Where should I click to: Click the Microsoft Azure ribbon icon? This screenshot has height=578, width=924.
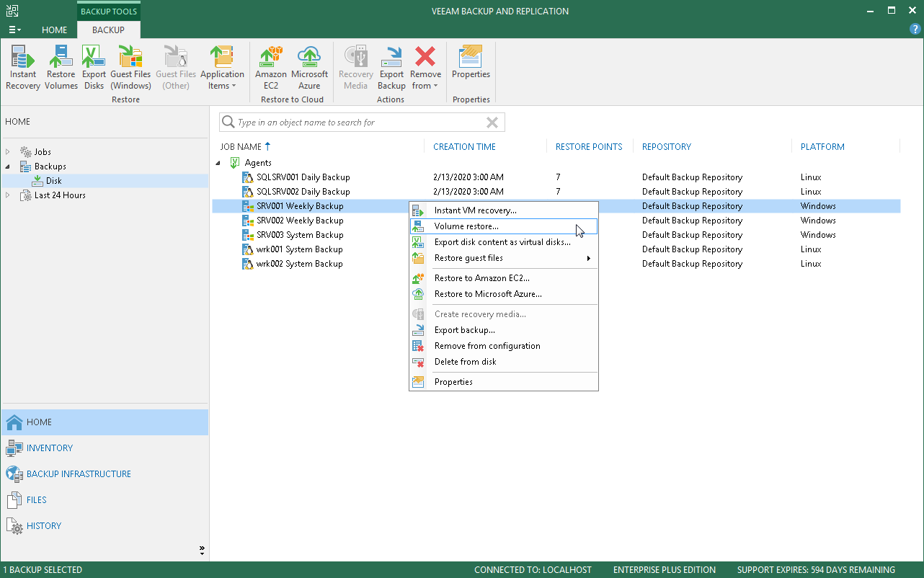coord(309,57)
